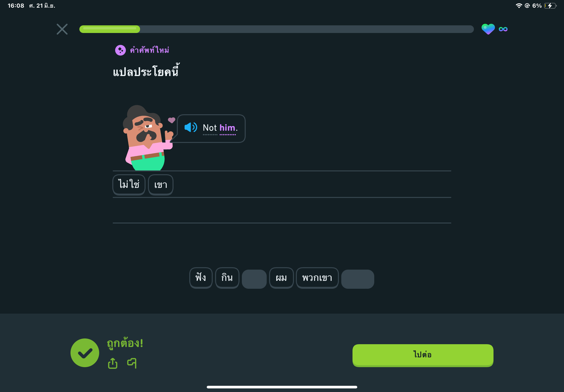
Task: Click the green lesson progress bar
Action: click(x=277, y=29)
